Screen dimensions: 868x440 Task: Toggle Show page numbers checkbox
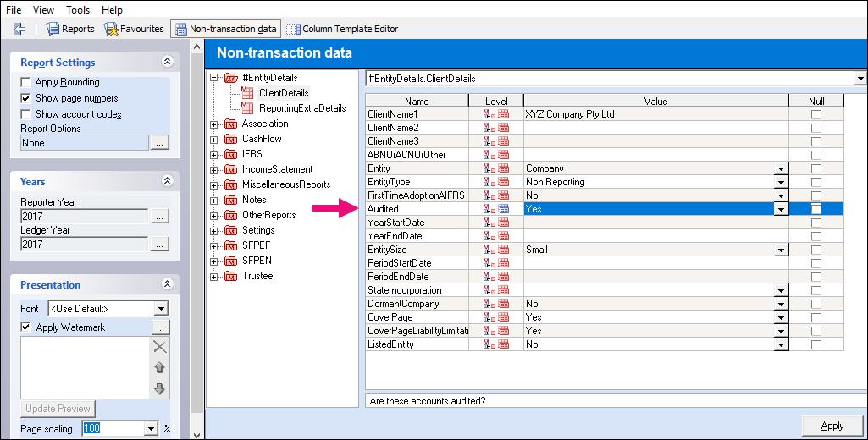pyautogui.click(x=25, y=98)
